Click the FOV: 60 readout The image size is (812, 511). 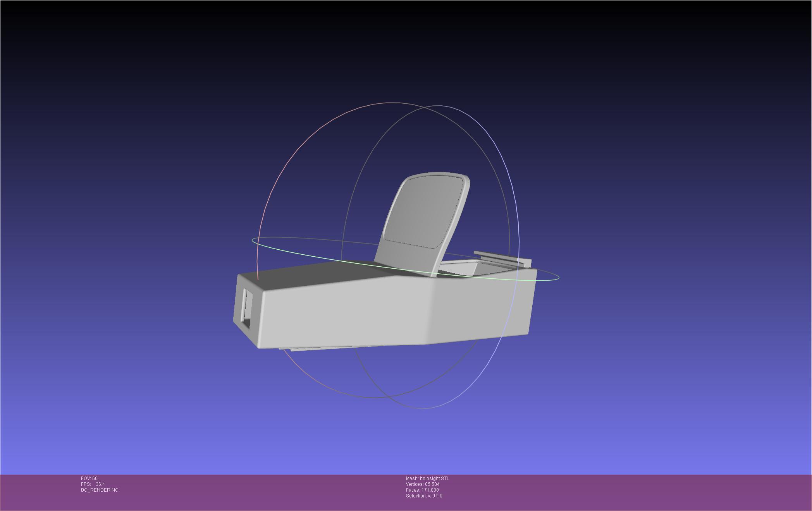[89, 478]
